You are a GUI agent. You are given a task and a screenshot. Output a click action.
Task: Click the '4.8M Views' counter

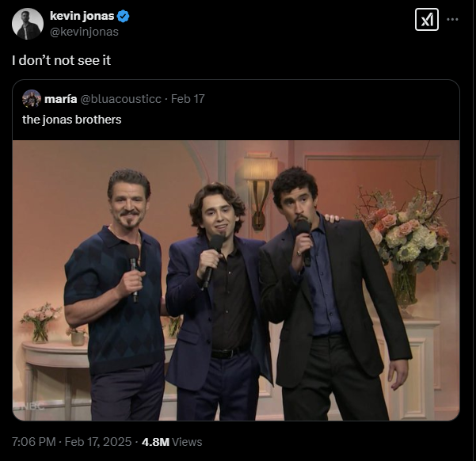click(172, 442)
